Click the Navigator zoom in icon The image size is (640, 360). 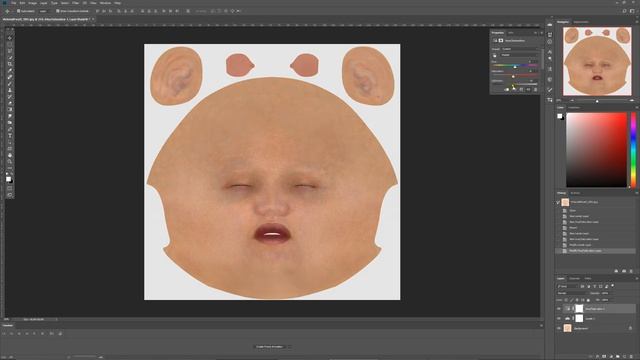pos(632,100)
